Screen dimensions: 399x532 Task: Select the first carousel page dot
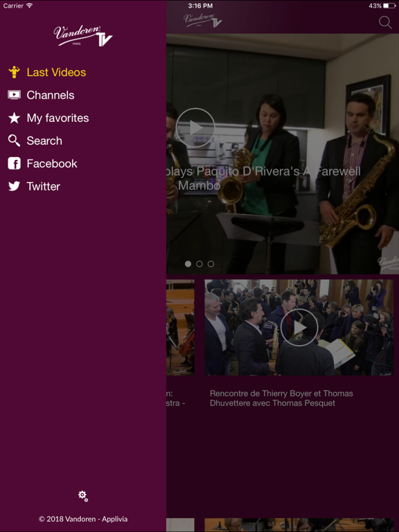[188, 264]
